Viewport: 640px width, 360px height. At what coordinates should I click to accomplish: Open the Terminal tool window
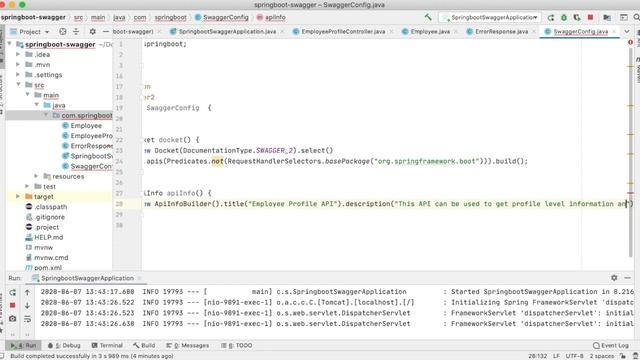point(107,345)
